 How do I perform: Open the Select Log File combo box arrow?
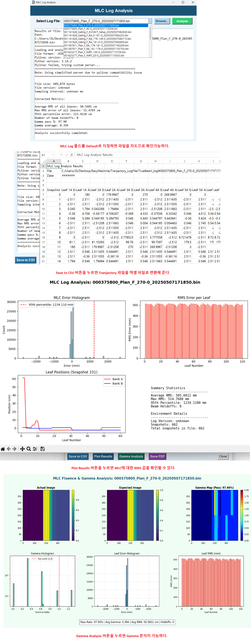tap(150, 21)
